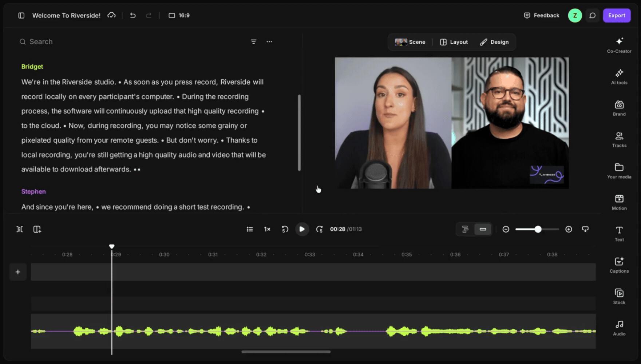Click "Welcome To Riverside!" project title
The image size is (641, 364).
(x=66, y=15)
